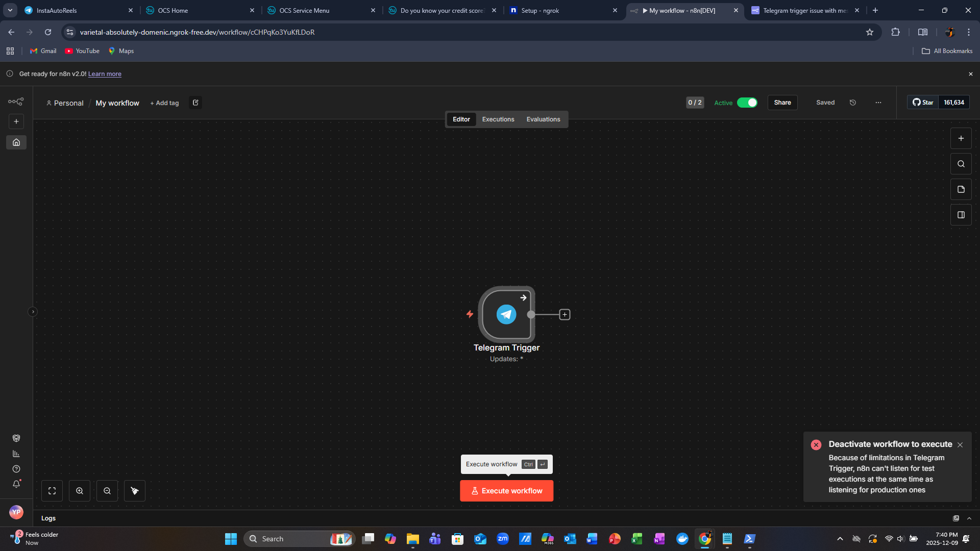
Task: Open Insights from the left sidebar
Action: click(x=16, y=453)
